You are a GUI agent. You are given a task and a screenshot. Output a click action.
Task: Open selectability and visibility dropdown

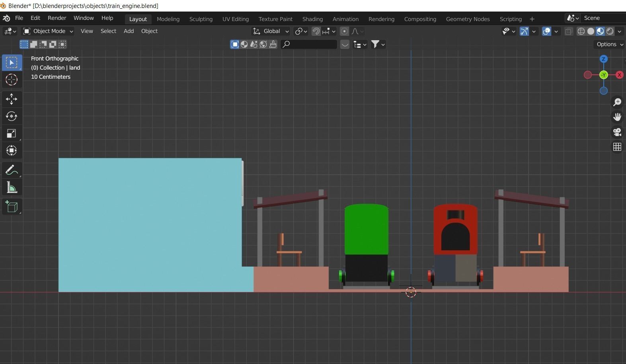click(x=509, y=31)
